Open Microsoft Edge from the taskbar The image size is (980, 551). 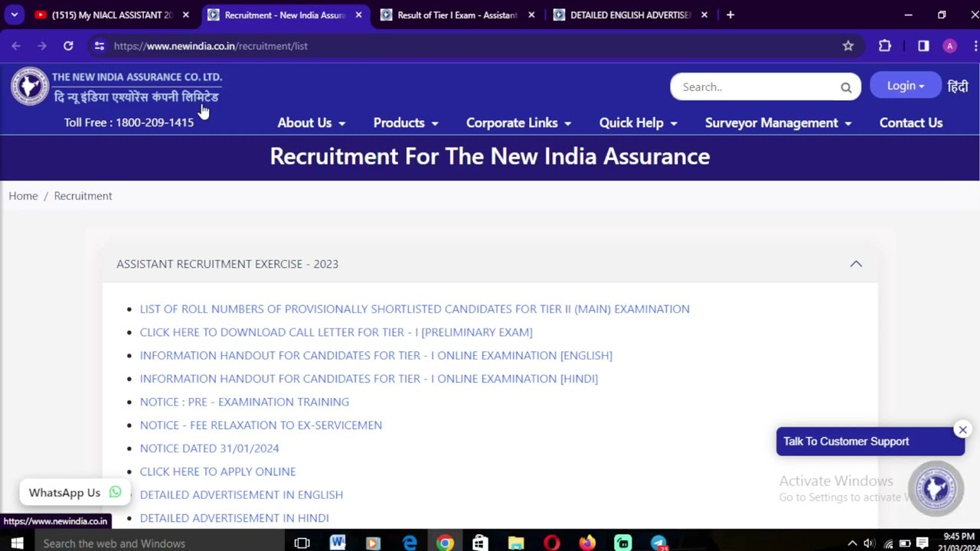[x=410, y=543]
